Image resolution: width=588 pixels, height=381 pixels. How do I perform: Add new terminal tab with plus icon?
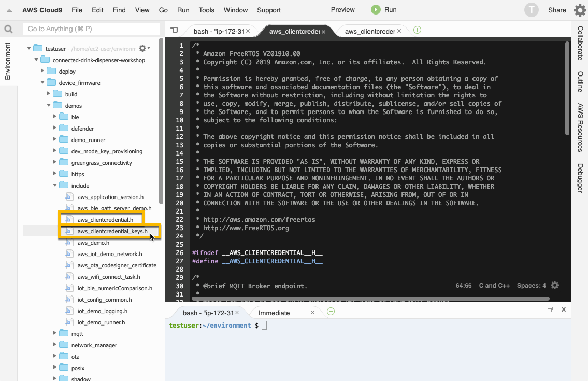pos(331,312)
